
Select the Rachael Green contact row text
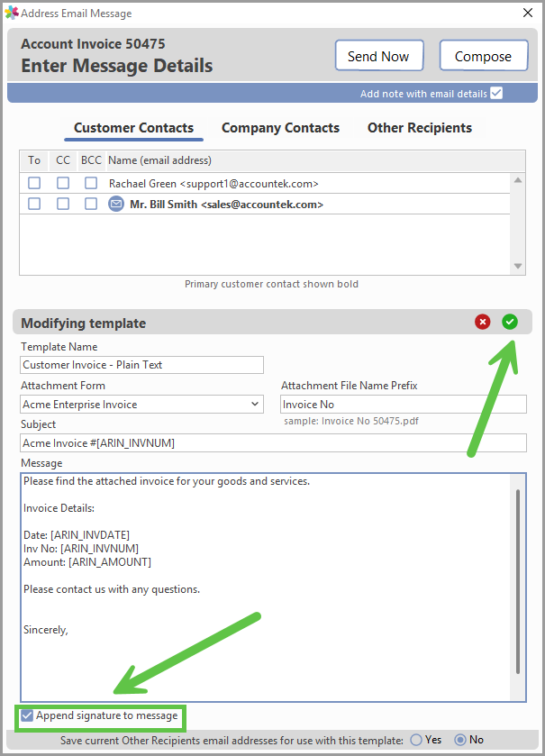tap(213, 184)
